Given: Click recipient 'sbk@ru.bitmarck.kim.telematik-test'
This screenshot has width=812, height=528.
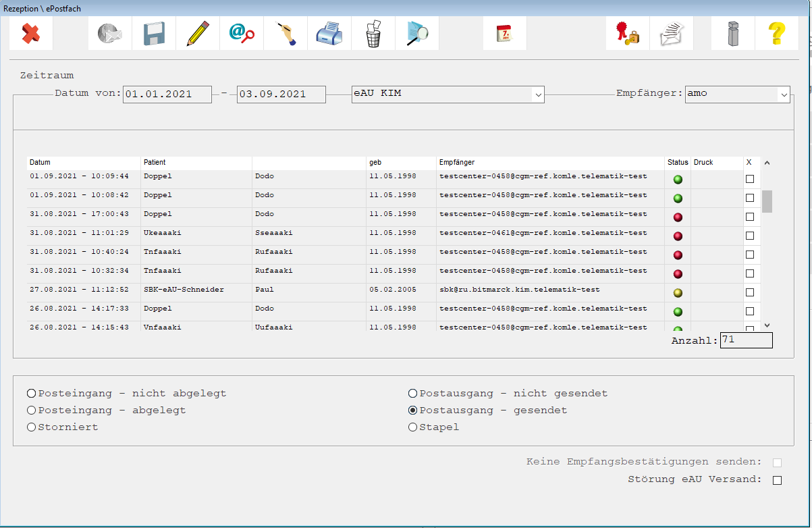Looking at the screenshot, I should coord(519,290).
